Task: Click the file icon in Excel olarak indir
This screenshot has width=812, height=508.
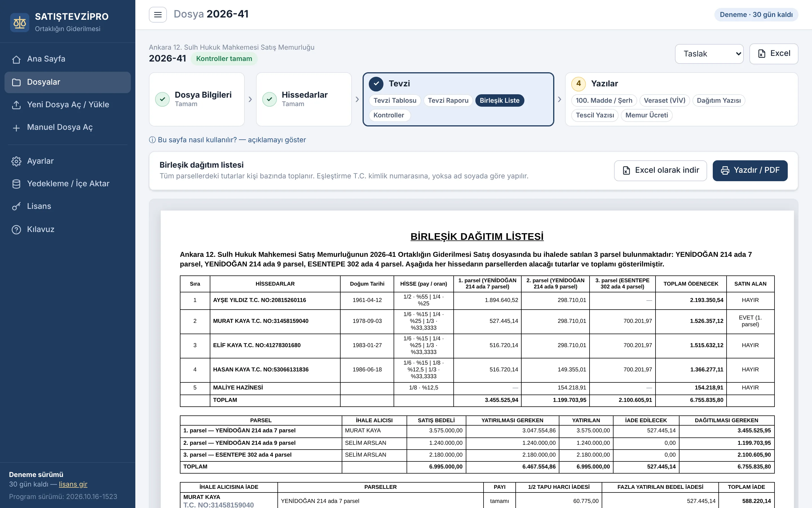Action: click(626, 170)
